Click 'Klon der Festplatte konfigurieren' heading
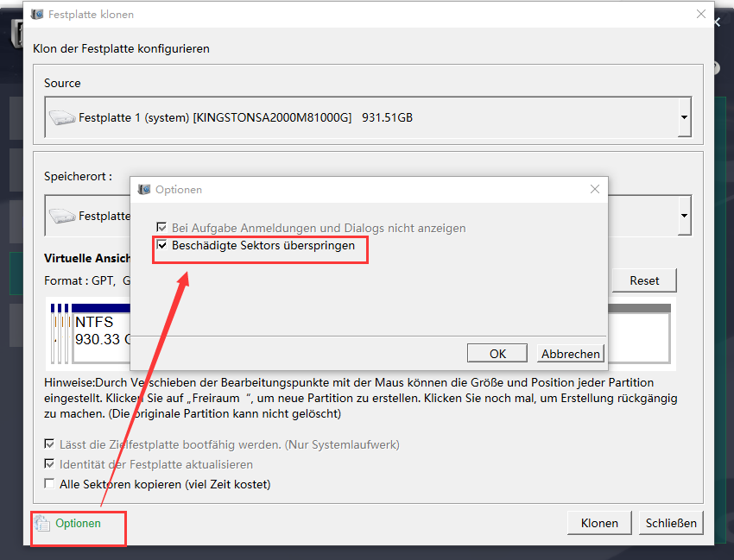Viewport: 734px width, 560px height. pos(121,48)
